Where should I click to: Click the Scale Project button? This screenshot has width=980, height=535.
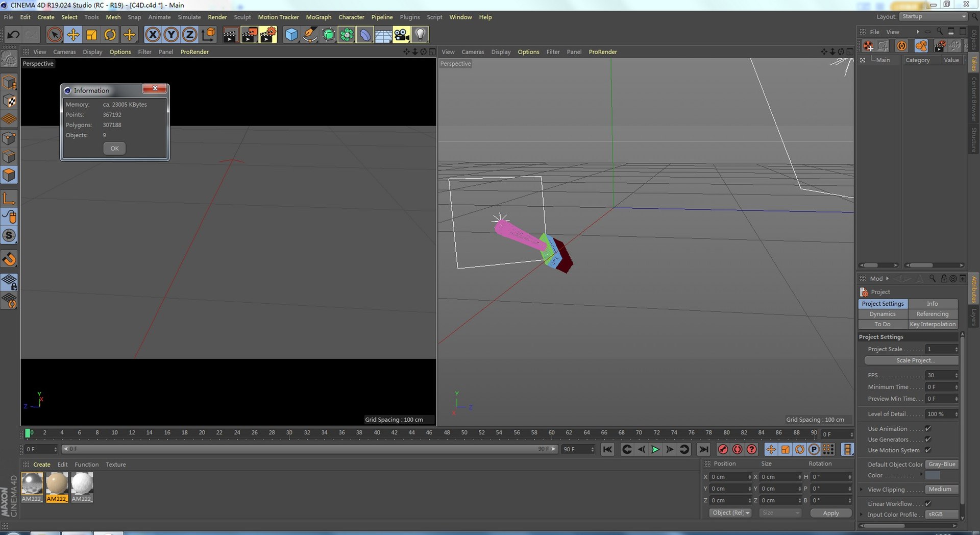911,360
